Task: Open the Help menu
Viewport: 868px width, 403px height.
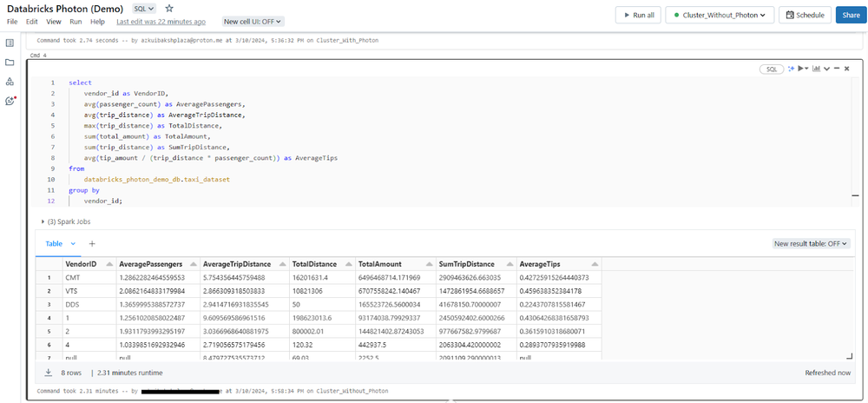Action: (97, 22)
